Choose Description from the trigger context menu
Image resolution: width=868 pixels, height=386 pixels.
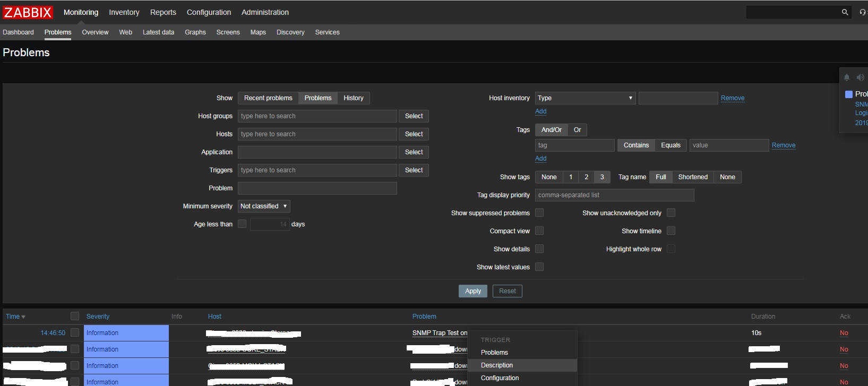point(497,365)
